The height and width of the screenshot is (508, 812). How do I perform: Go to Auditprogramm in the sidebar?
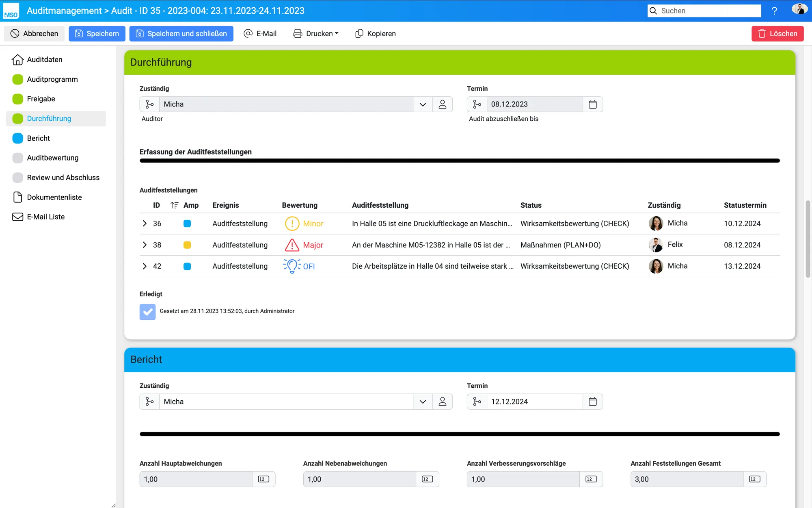[56, 79]
